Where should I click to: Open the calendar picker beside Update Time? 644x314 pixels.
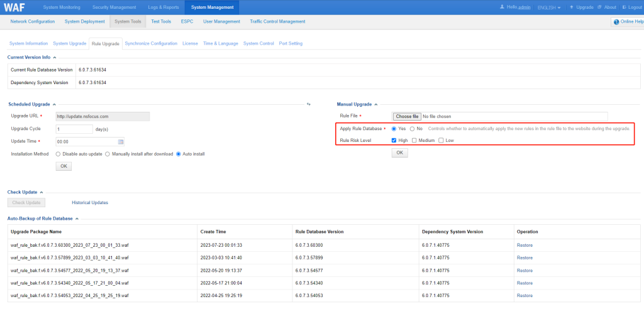pos(121,142)
